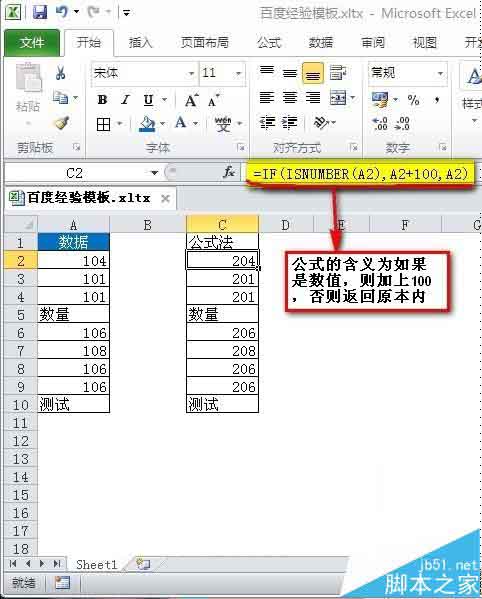Close the 百度经验模板.xltx document tab
482x599 pixels.
pos(165,199)
